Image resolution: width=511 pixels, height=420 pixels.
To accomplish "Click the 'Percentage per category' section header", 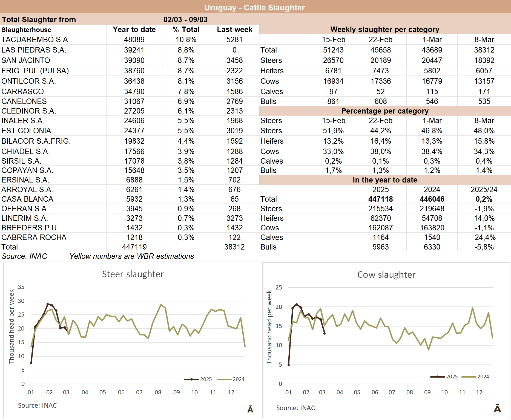I will [x=384, y=111].
